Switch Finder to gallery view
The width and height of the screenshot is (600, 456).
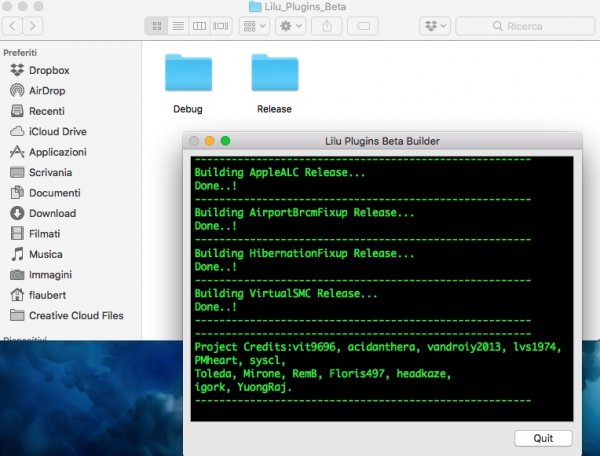coord(220,25)
